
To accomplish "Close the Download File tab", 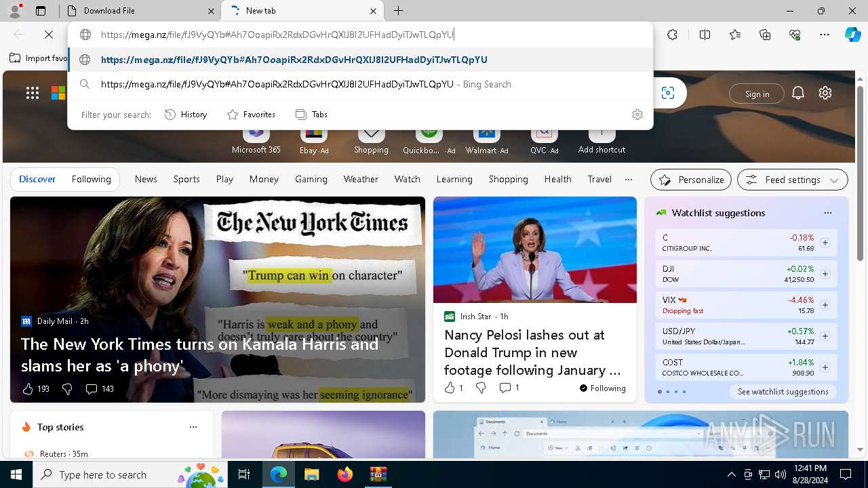I will (x=211, y=11).
